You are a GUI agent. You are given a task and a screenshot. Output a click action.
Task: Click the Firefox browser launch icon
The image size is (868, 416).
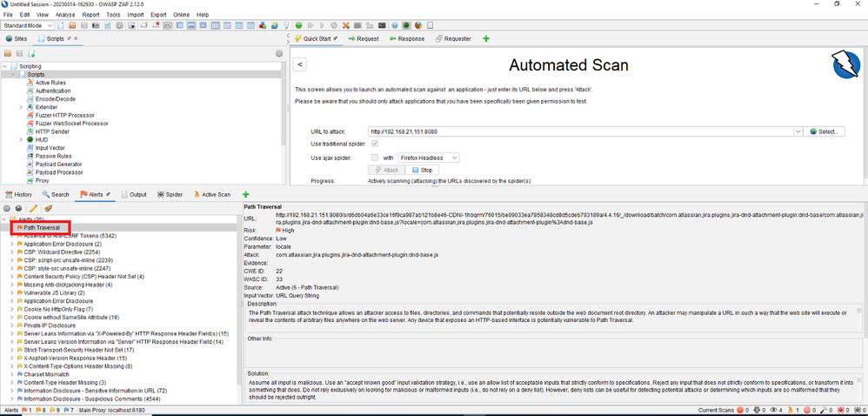(x=418, y=25)
